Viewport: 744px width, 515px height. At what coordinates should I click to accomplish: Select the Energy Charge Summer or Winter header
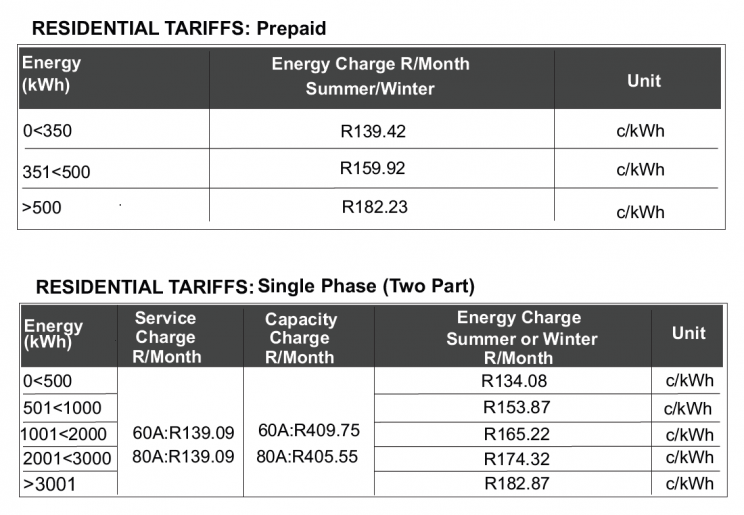pyautogui.click(x=518, y=338)
